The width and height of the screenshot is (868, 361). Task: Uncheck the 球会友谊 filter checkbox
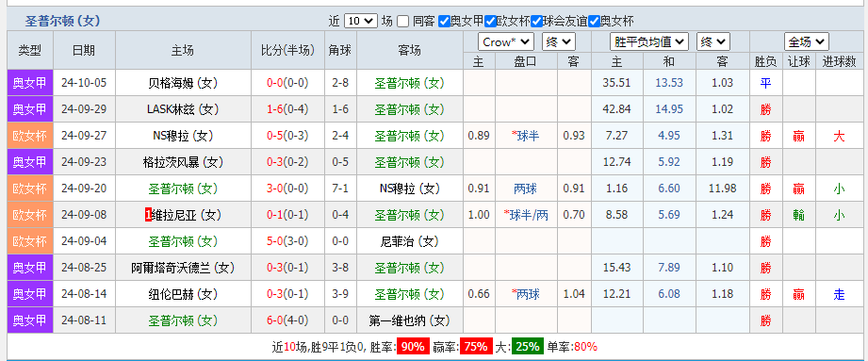click(x=536, y=22)
